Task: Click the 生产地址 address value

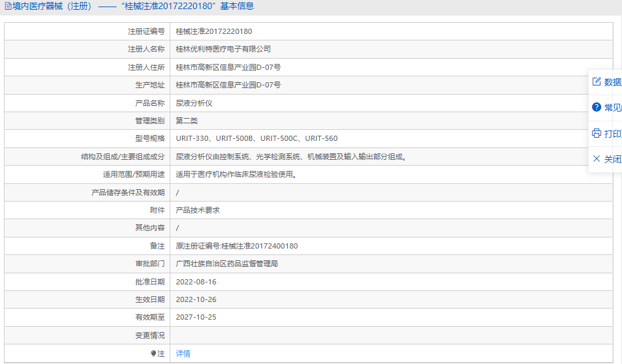Action: tap(228, 85)
